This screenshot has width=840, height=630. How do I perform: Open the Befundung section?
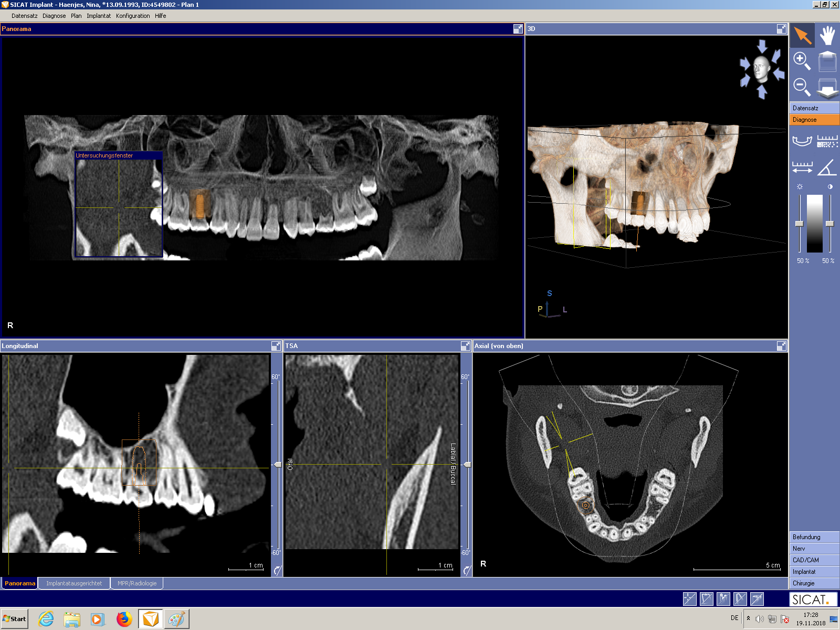(814, 537)
